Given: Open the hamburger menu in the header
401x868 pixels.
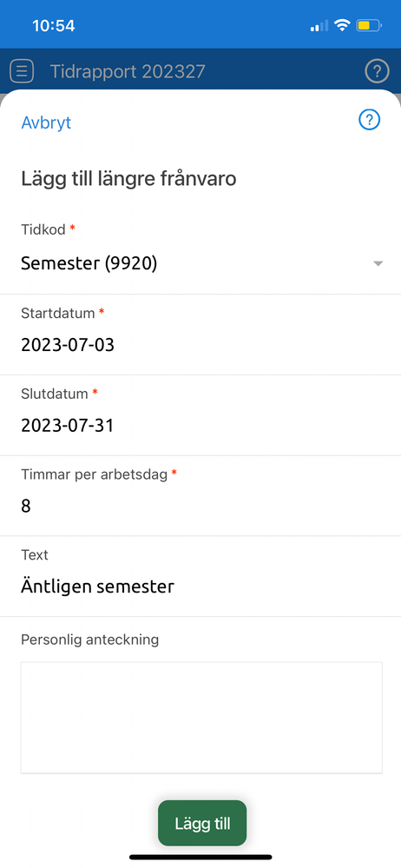Looking at the screenshot, I should pyautogui.click(x=22, y=71).
